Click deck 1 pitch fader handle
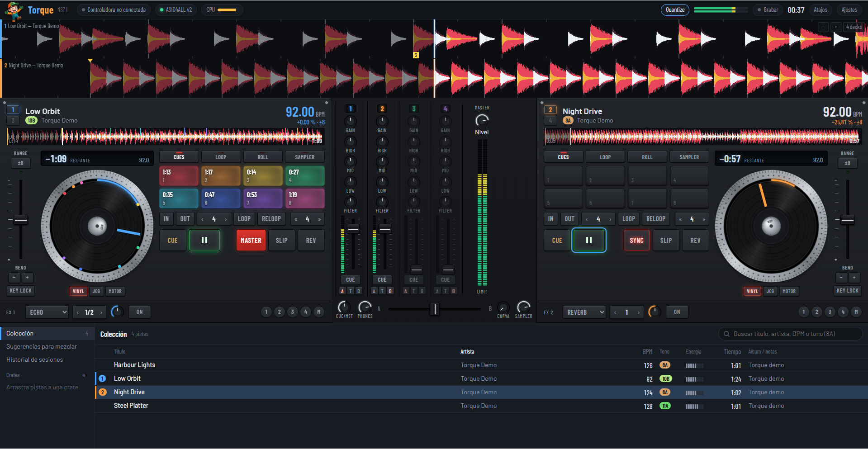The image size is (868, 449). pyautogui.click(x=21, y=220)
